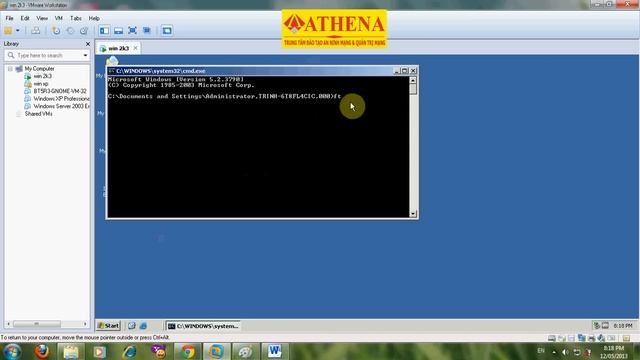The width and height of the screenshot is (640, 360).
Task: Close the Library panel
Action: pos(88,44)
